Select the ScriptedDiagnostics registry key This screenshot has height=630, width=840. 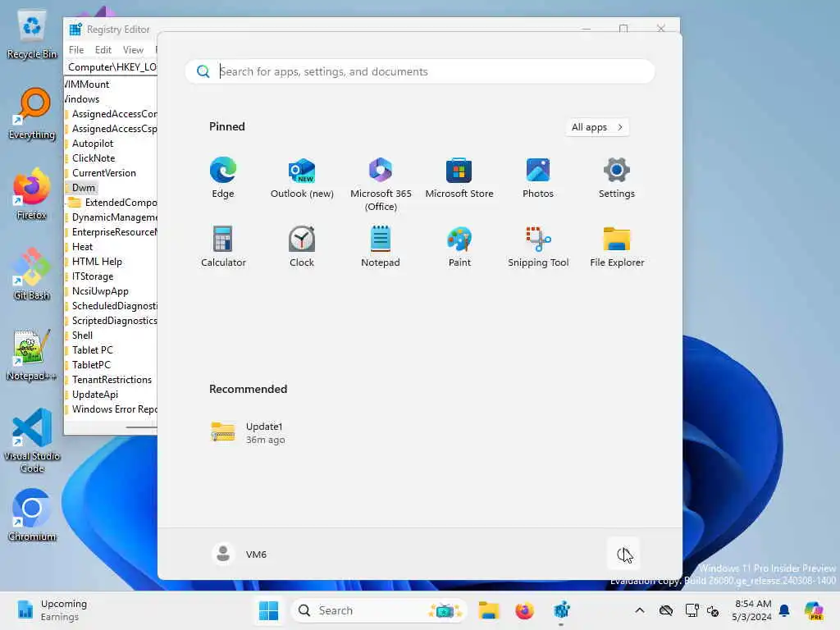click(115, 321)
